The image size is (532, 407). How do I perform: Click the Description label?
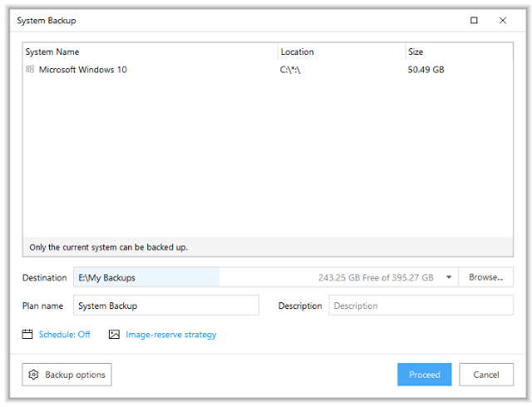point(300,306)
